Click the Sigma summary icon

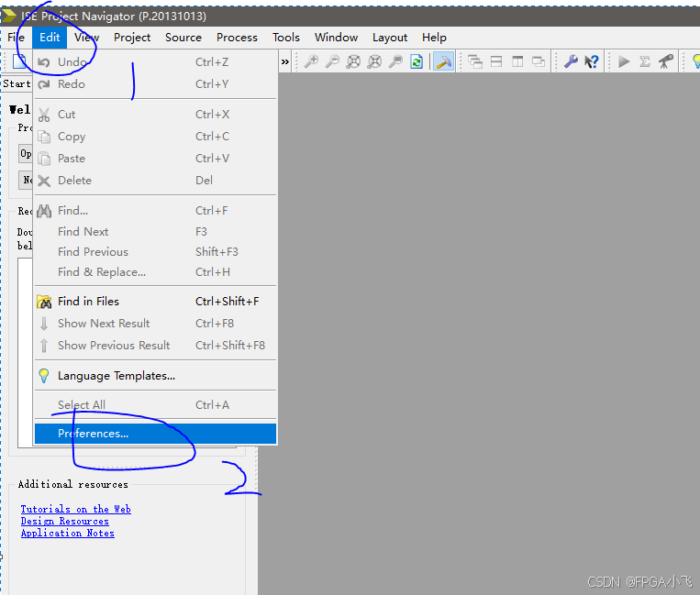(645, 61)
